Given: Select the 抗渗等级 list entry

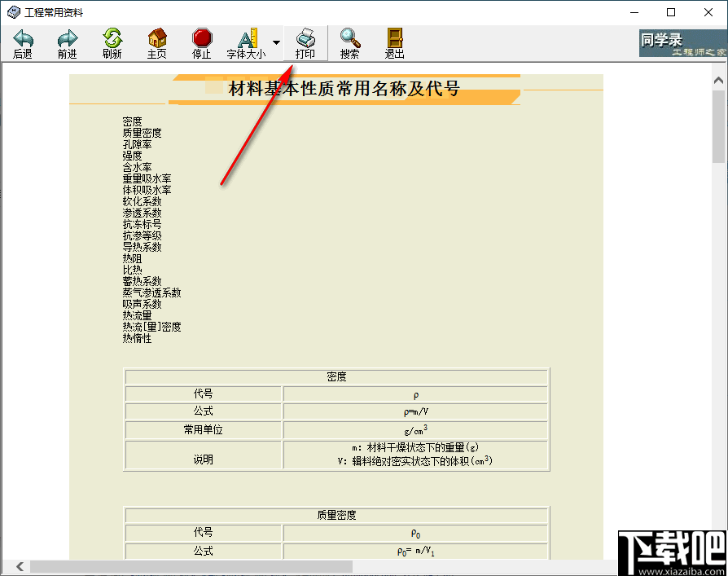Looking at the screenshot, I should (142, 235).
